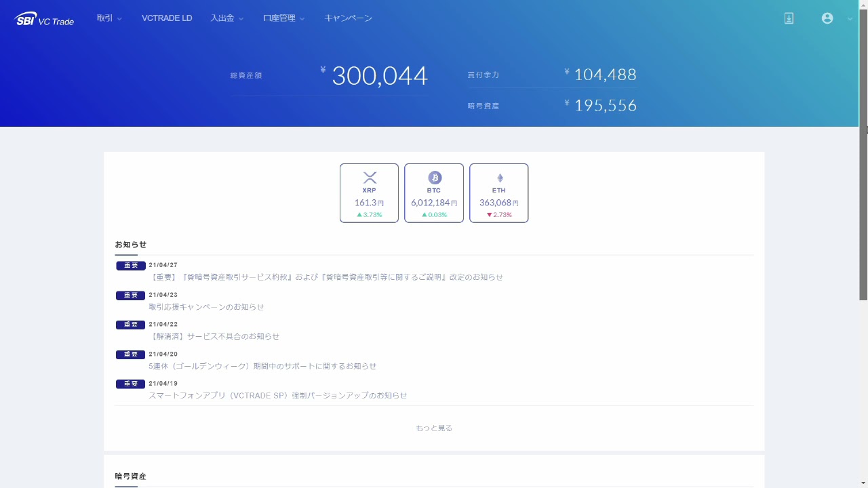The image size is (868, 488).
Task: Expand the arrow beside the account icon
Action: click(850, 19)
